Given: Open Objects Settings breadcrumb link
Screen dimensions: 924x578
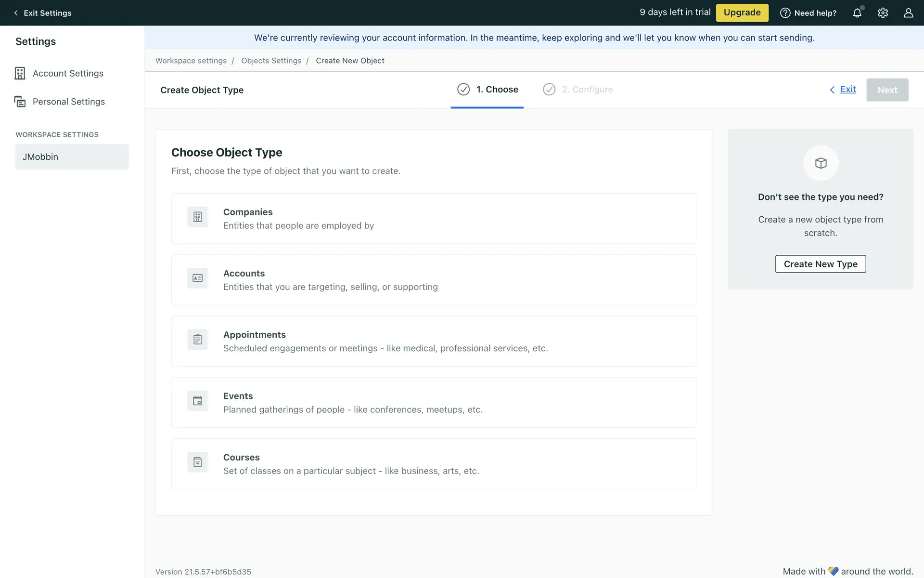Looking at the screenshot, I should pyautogui.click(x=271, y=61).
